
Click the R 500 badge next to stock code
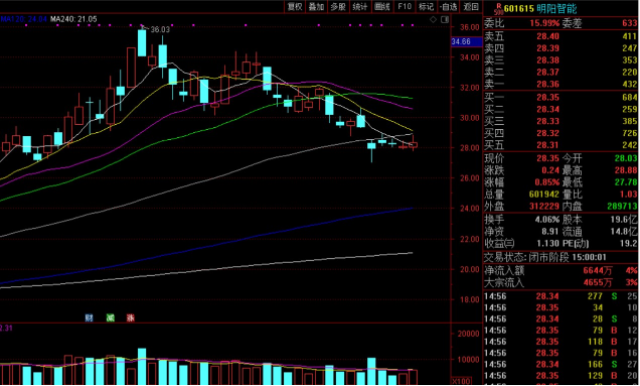pos(498,8)
